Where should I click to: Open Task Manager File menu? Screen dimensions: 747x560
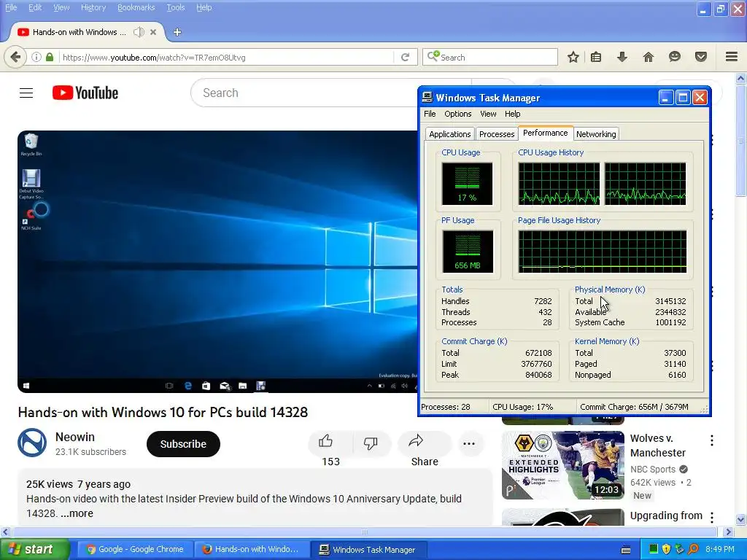pyautogui.click(x=430, y=114)
